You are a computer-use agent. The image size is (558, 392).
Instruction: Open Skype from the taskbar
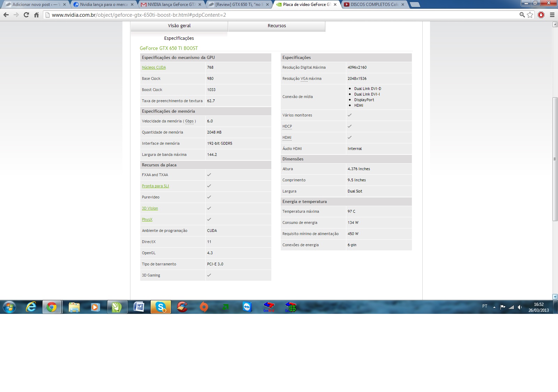click(161, 307)
